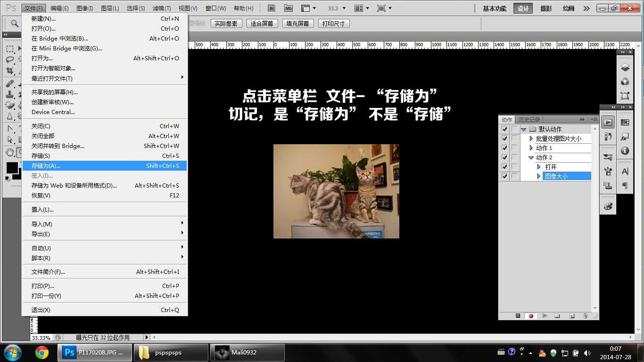This screenshot has height=362, width=644.
Task: Toggle checkbox for 动作 2
Action: coord(504,157)
